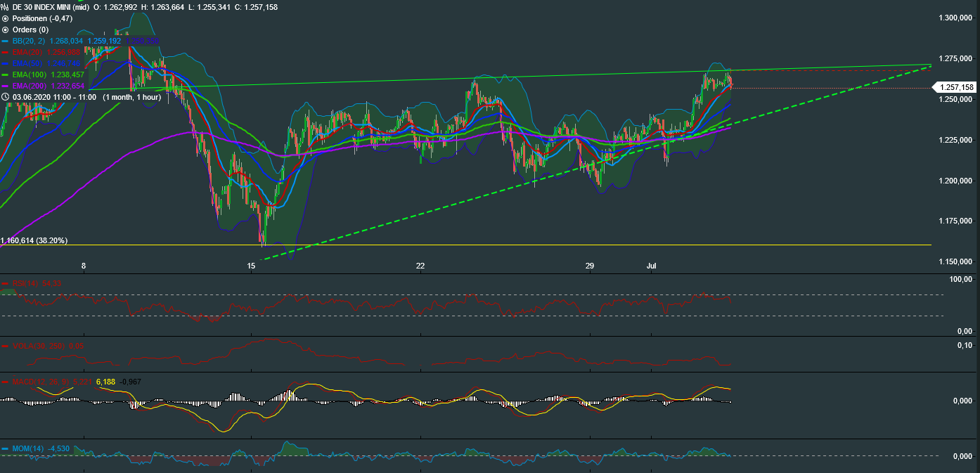
Task: Click the red EMA(20) color marker
Action: tap(4, 52)
